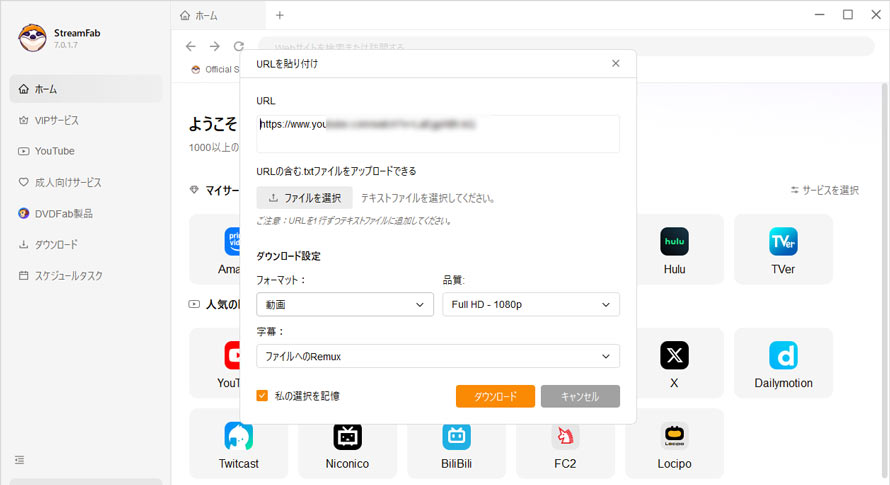Screen dimensions: 890x485
Task: Click the orange ダウンロード button
Action: pos(495,396)
